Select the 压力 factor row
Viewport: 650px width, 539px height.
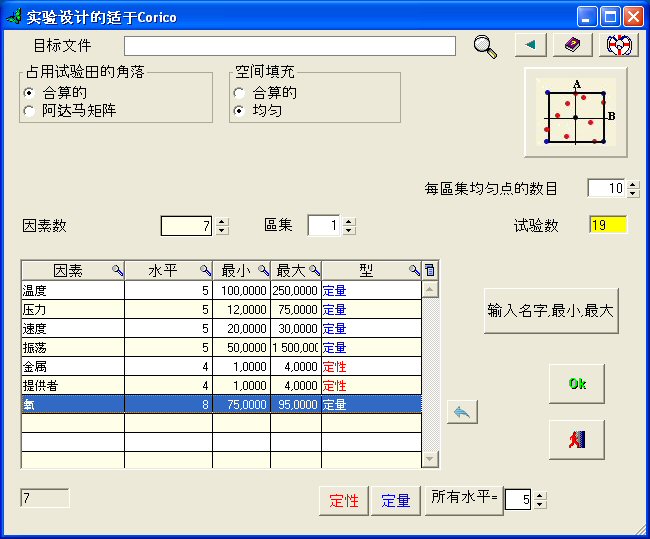221,309
